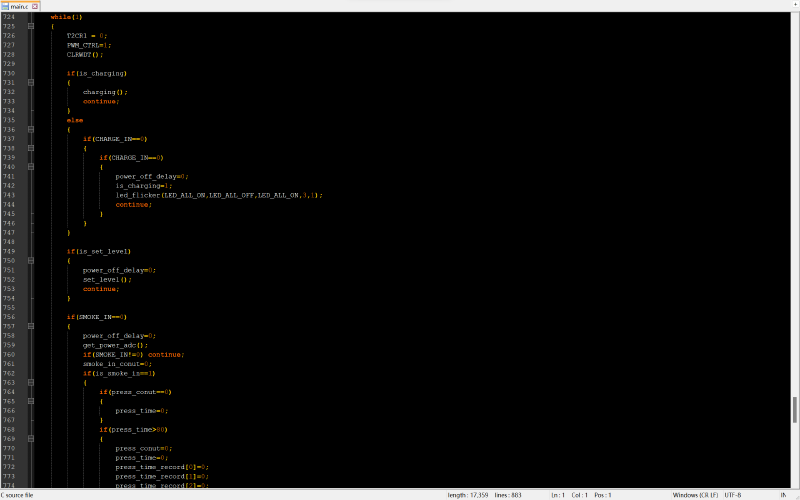Click the 'Col : 1' status field
The height and width of the screenshot is (500, 800).
click(580, 495)
